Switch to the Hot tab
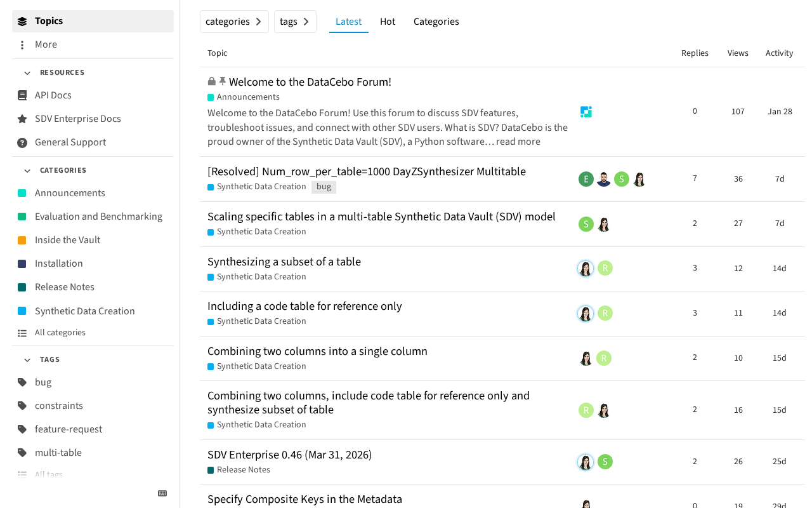 click(388, 22)
